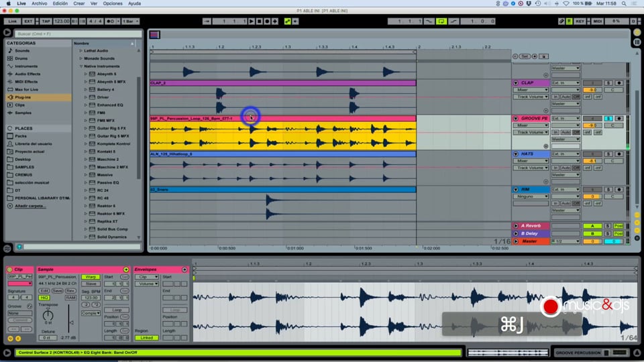Select Drums category in browser
The image size is (644, 362).
[x=21, y=58]
